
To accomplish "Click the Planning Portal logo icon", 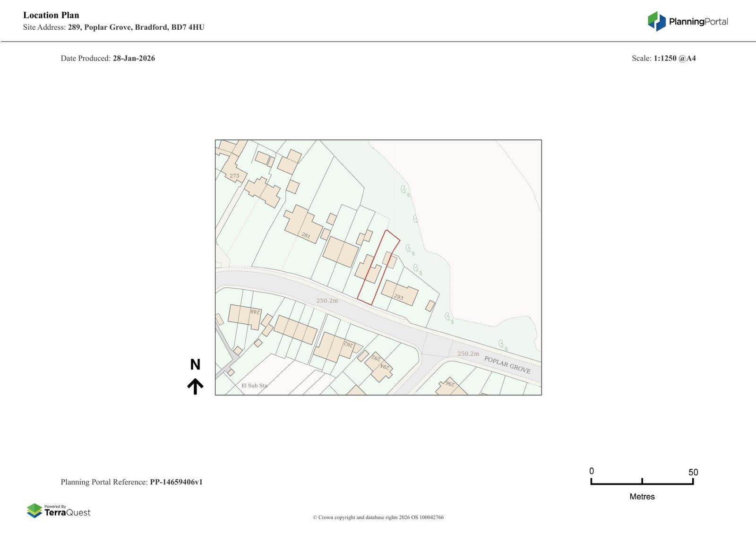I will [x=656, y=21].
